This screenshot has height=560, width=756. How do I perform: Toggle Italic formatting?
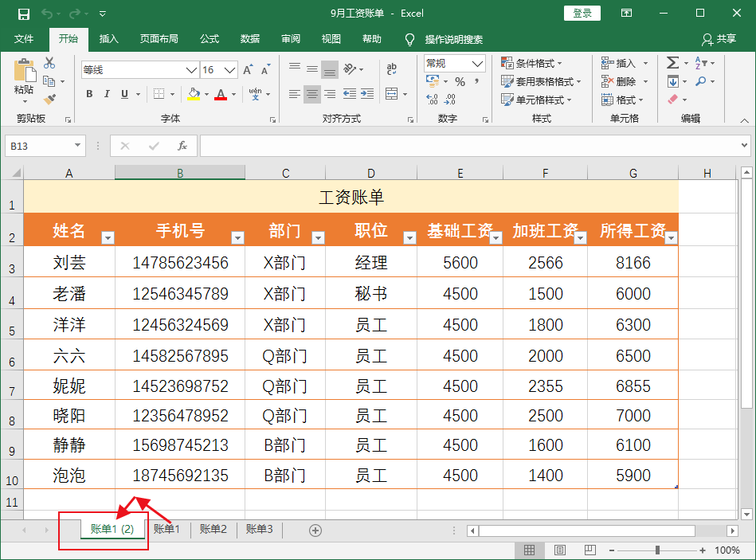(106, 94)
